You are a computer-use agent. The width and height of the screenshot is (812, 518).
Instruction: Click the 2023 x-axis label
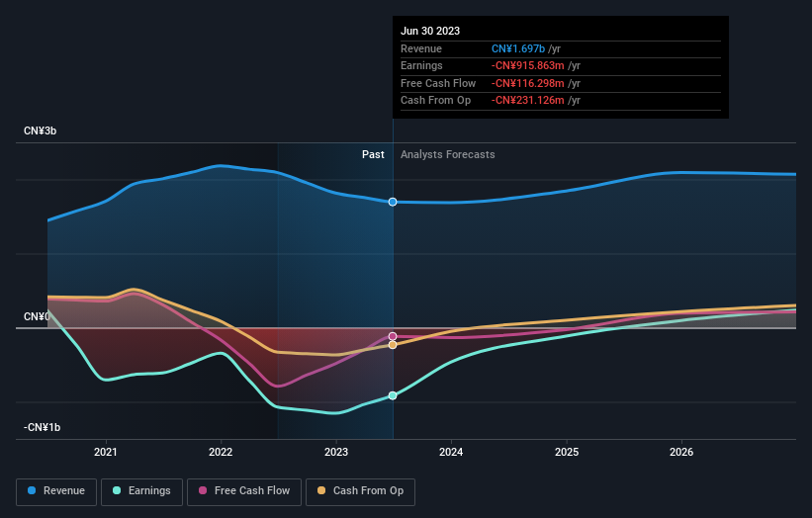(x=336, y=452)
